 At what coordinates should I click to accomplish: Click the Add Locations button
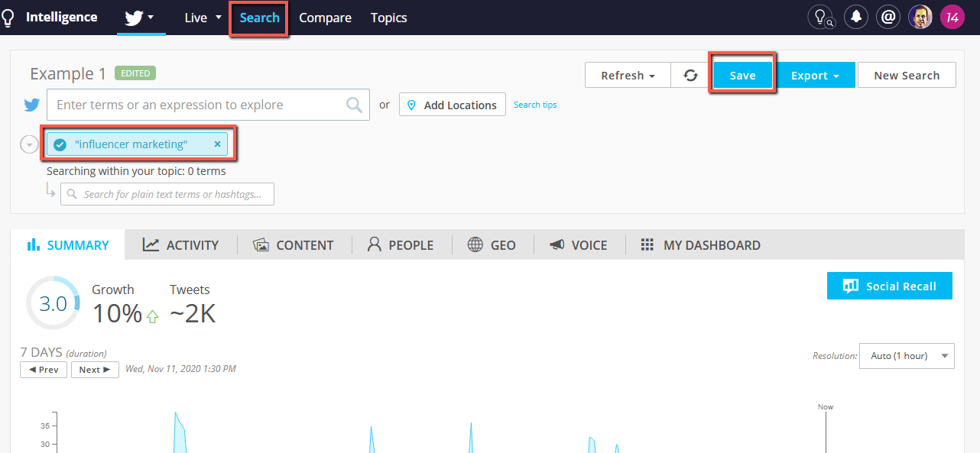453,105
